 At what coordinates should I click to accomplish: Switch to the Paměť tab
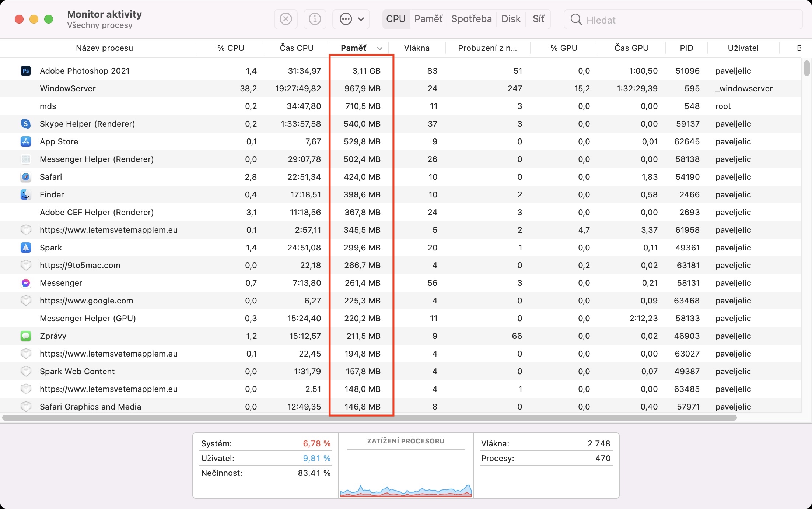(428, 19)
